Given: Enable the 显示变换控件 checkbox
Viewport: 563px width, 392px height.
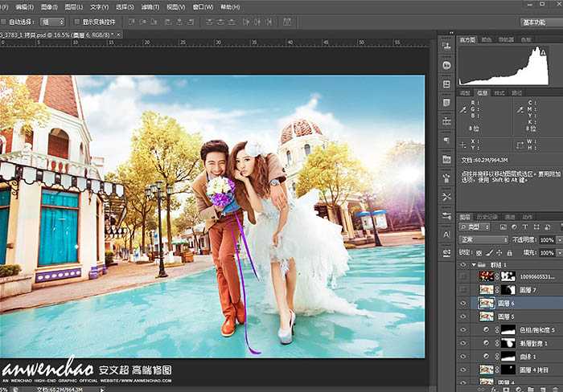Looking at the screenshot, I should click(x=76, y=22).
